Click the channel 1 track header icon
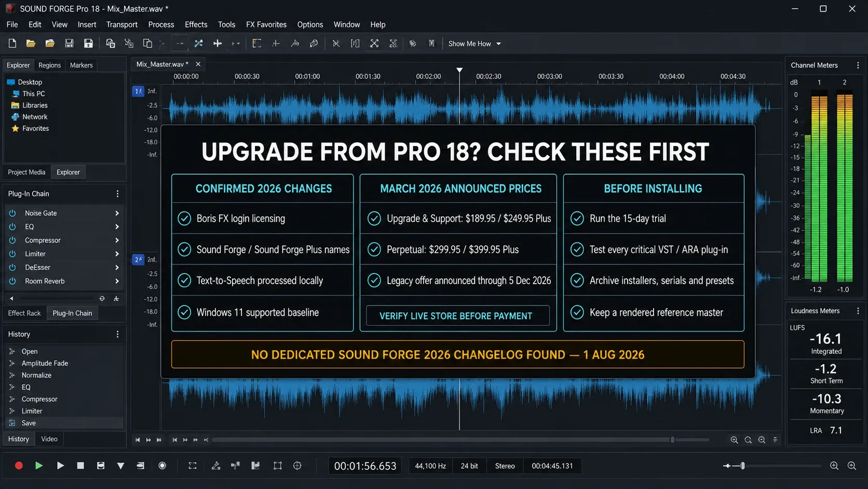This screenshot has width=868, height=489. pyautogui.click(x=138, y=91)
